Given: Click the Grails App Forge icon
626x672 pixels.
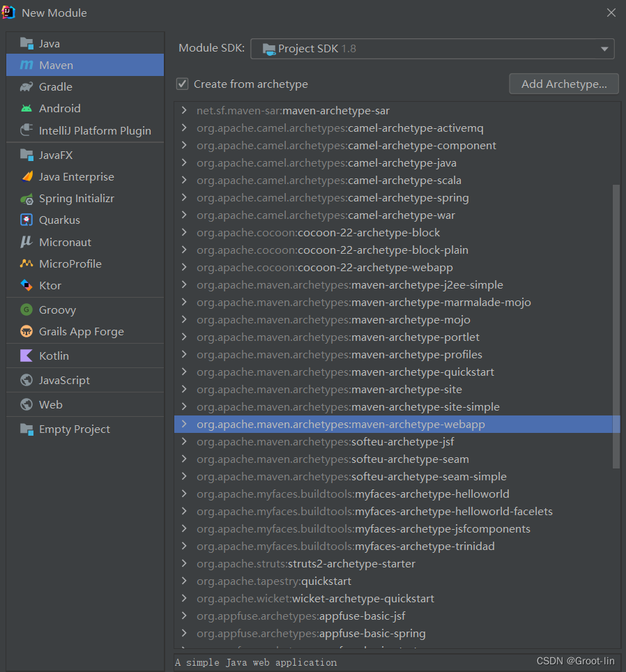Looking at the screenshot, I should coord(26,331).
